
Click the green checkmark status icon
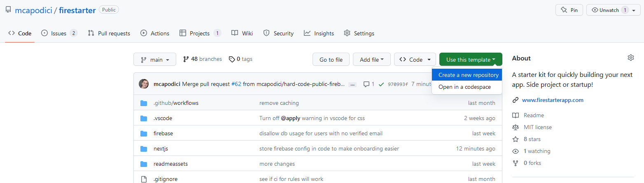tap(381, 84)
